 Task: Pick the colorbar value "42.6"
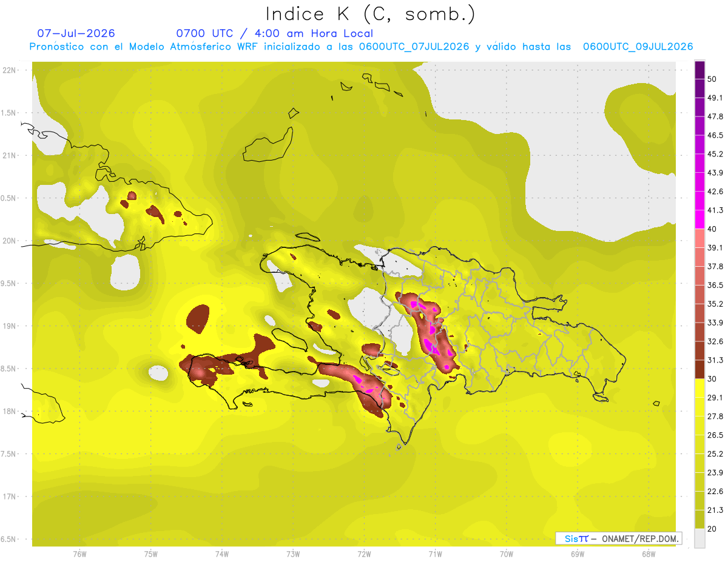pos(715,192)
